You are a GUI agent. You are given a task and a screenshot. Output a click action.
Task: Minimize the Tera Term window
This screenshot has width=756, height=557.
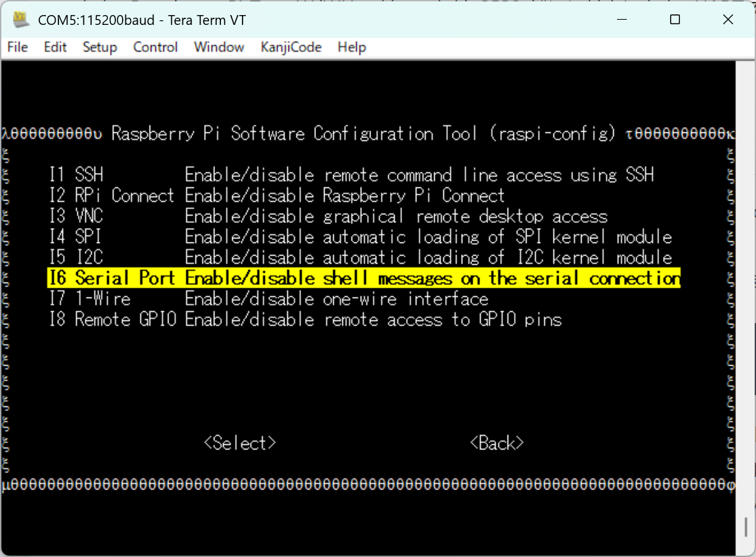622,19
